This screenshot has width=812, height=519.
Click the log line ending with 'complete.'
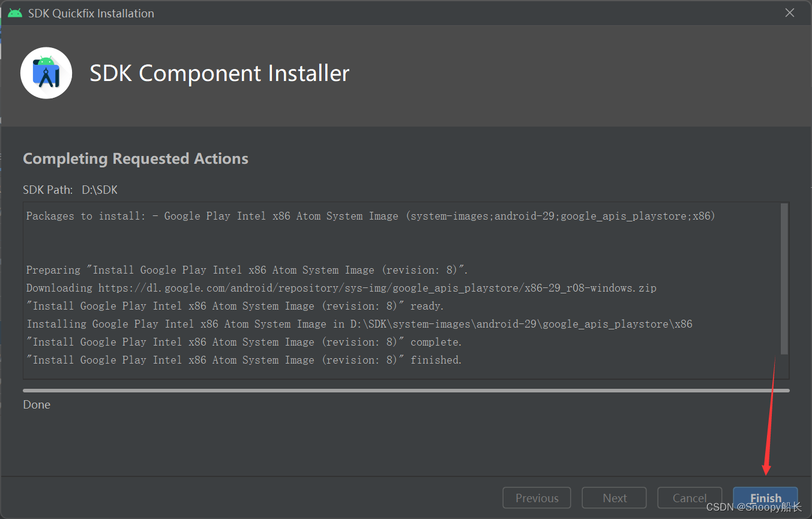click(244, 342)
